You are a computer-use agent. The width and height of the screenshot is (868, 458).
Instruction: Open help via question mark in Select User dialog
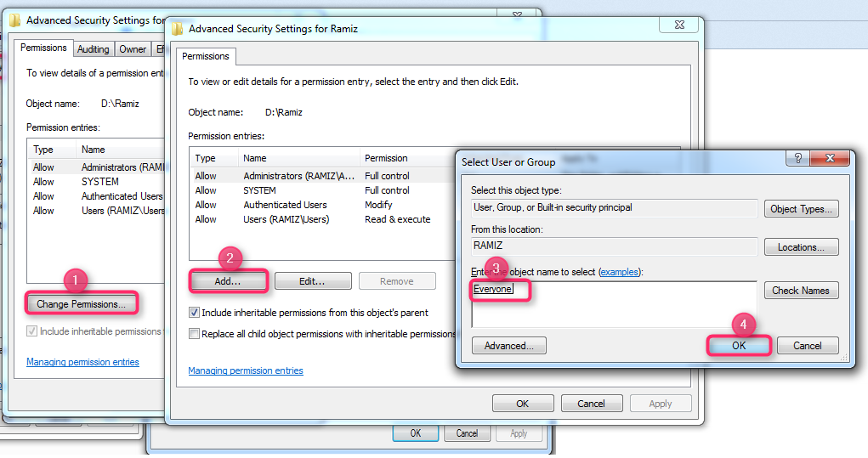[x=797, y=158]
